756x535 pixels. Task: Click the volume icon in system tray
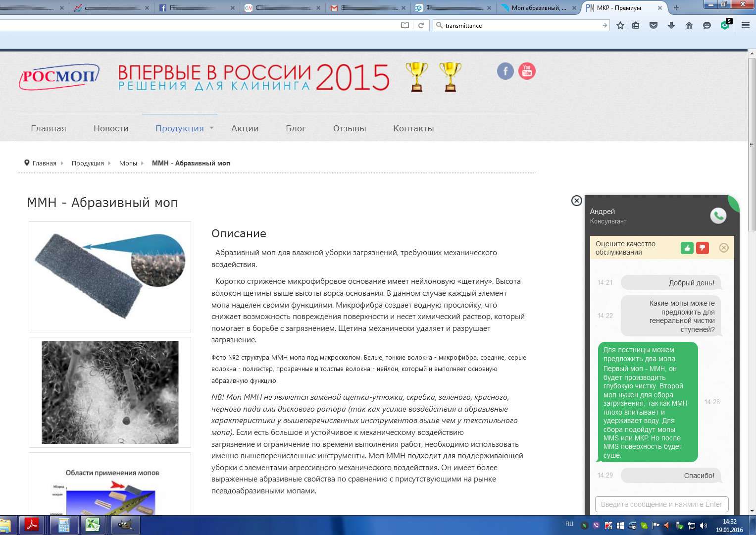pos(704,526)
